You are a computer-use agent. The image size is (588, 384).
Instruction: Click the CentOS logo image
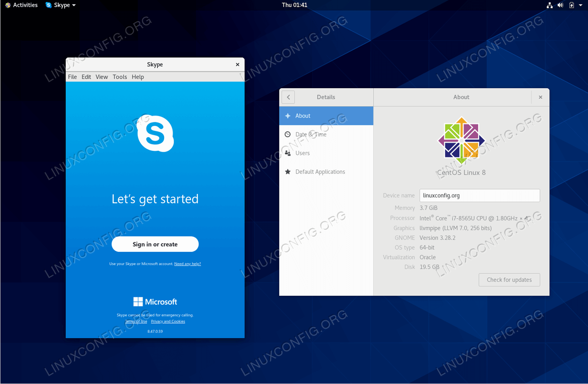(x=462, y=141)
